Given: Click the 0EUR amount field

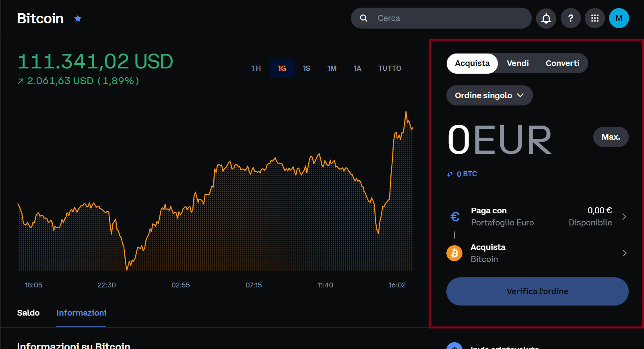Looking at the screenshot, I should (500, 140).
